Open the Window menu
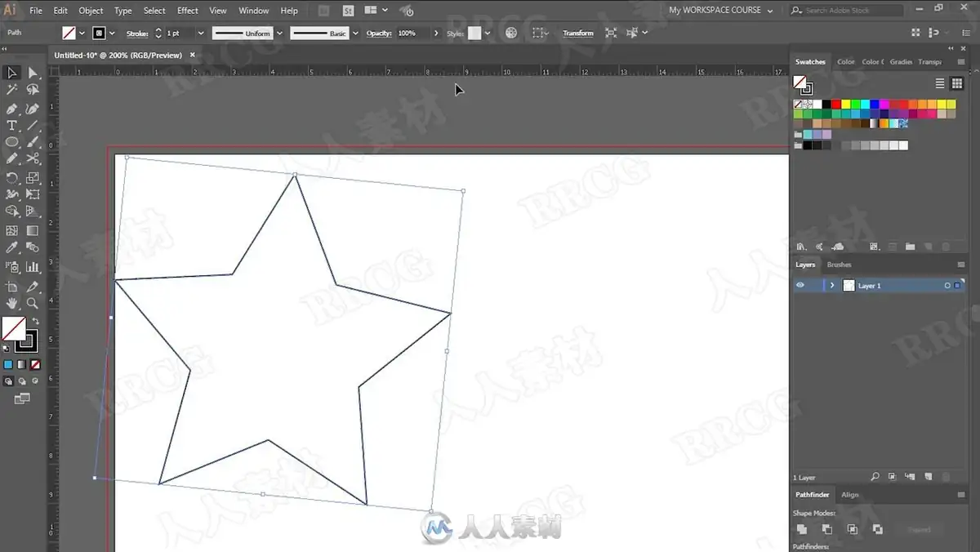Screen dimensions: 980x552 (x=254, y=11)
